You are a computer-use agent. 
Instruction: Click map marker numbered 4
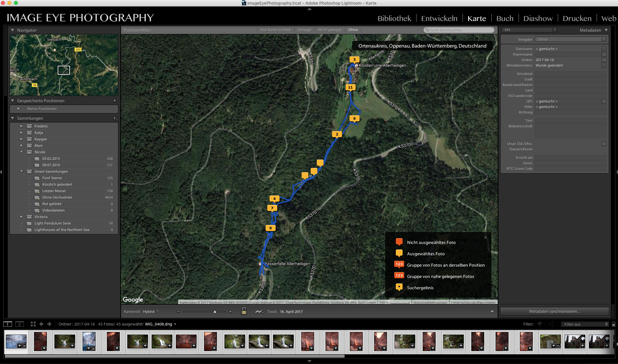click(x=274, y=199)
